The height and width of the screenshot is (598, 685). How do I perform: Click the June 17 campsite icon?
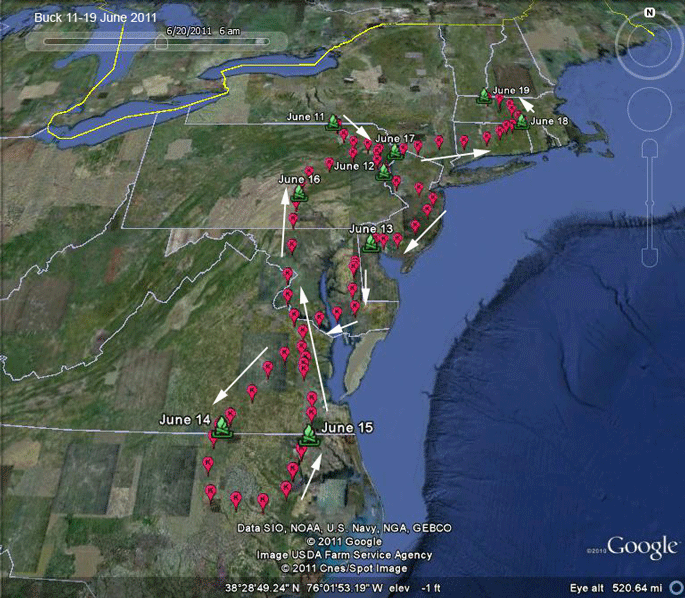click(395, 152)
